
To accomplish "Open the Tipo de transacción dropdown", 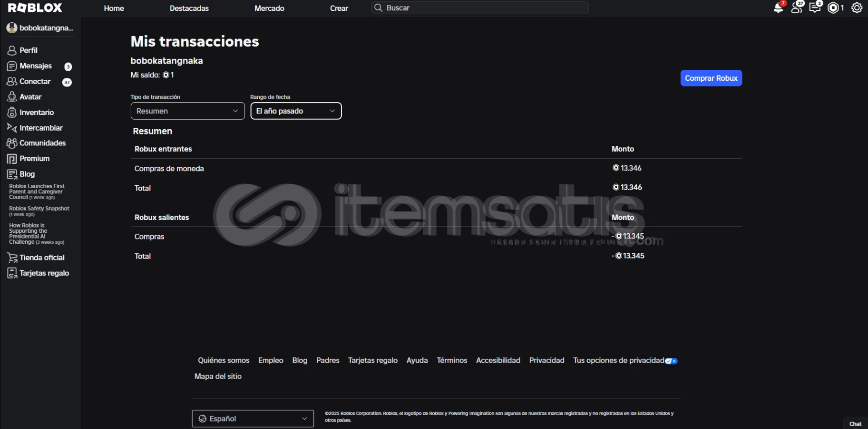I will point(187,111).
